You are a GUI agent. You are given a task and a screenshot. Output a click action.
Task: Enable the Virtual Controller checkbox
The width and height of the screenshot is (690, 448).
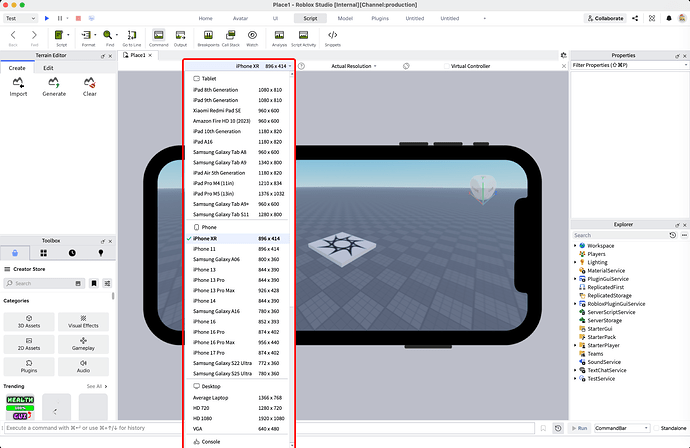447,66
